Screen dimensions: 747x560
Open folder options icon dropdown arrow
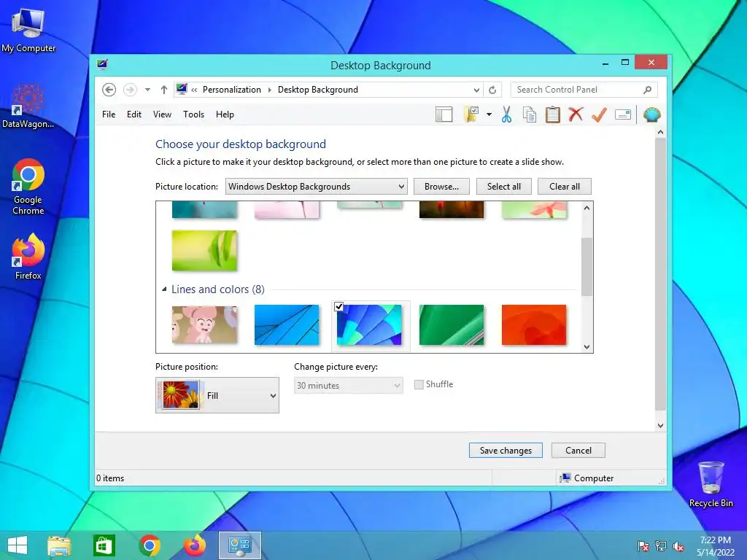(489, 114)
